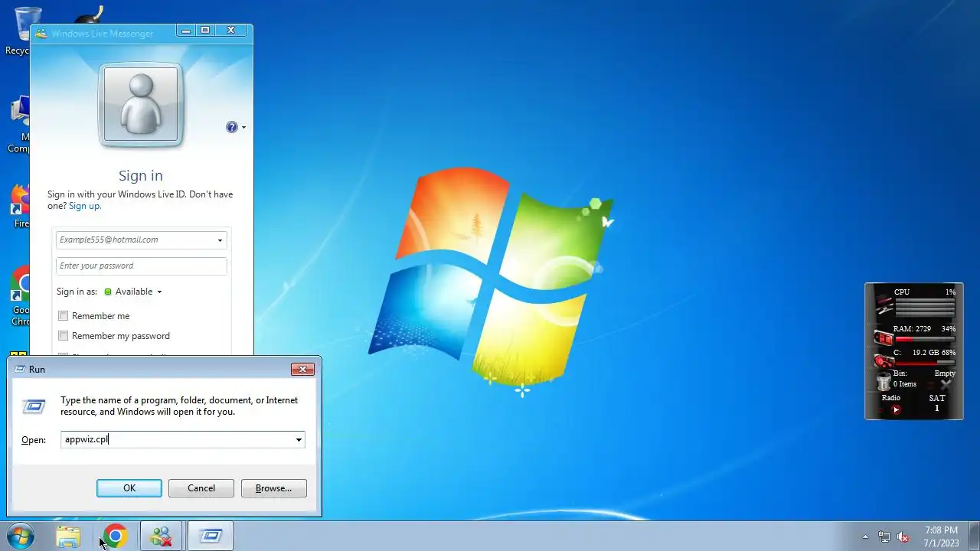The height and width of the screenshot is (551, 980).
Task: Click the Messenger display picture avatar
Action: (x=141, y=105)
